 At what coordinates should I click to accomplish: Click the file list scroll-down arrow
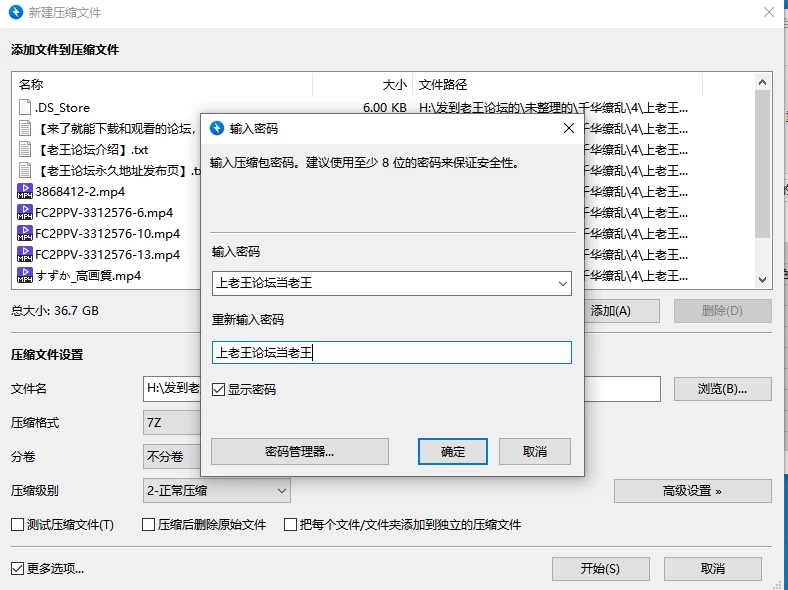point(762,279)
